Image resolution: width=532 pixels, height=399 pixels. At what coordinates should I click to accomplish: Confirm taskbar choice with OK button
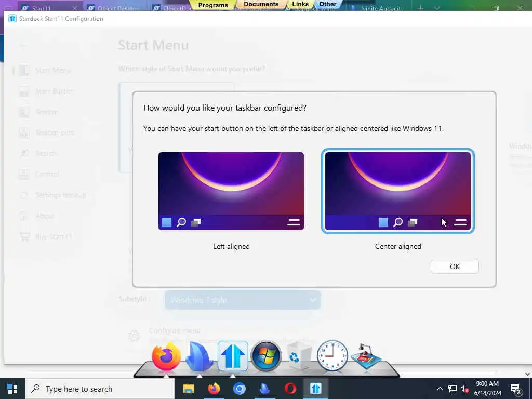click(x=455, y=267)
